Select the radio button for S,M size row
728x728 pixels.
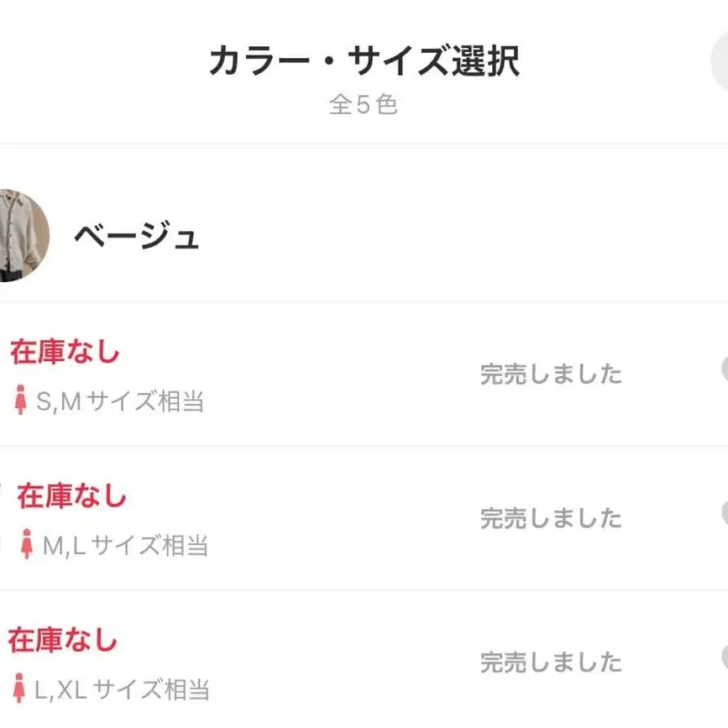coord(723,370)
